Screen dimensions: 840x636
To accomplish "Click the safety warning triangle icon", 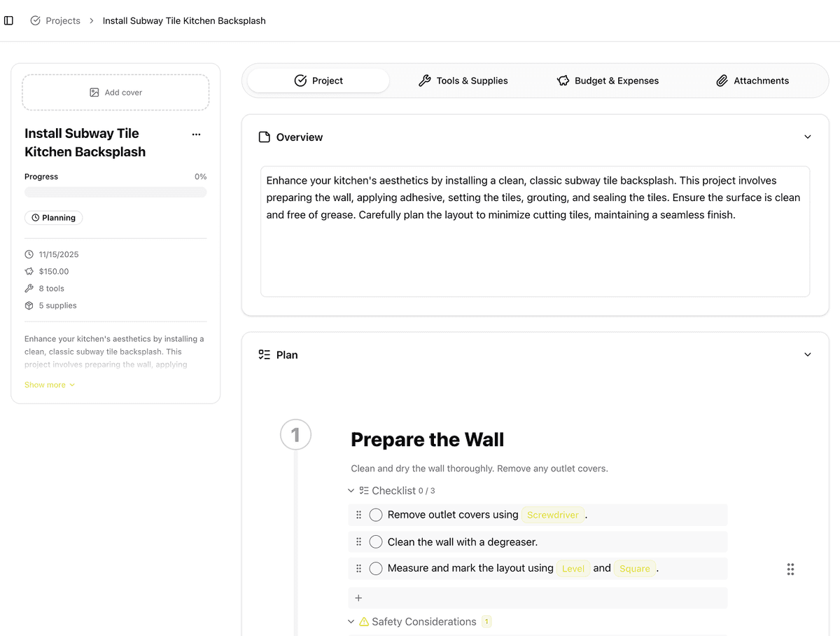I will [x=363, y=621].
